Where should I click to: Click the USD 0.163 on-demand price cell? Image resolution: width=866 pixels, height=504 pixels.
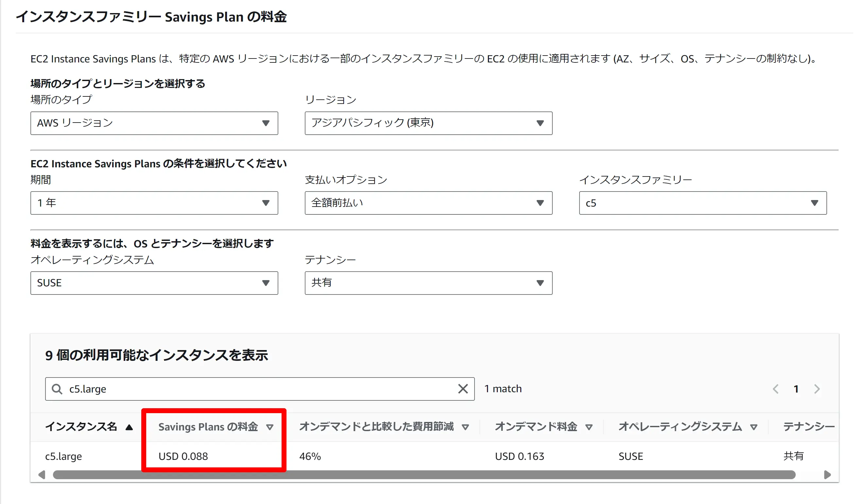coord(520,456)
